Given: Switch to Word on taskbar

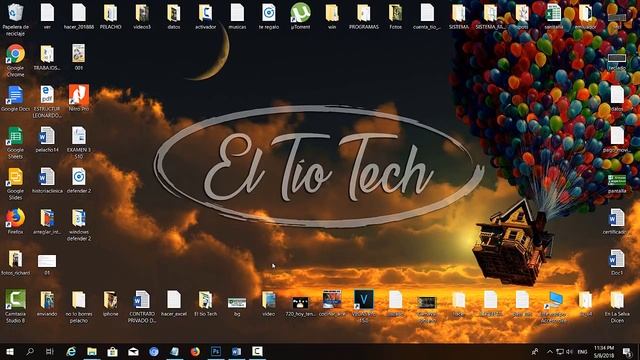Looking at the screenshot, I should [237, 352].
